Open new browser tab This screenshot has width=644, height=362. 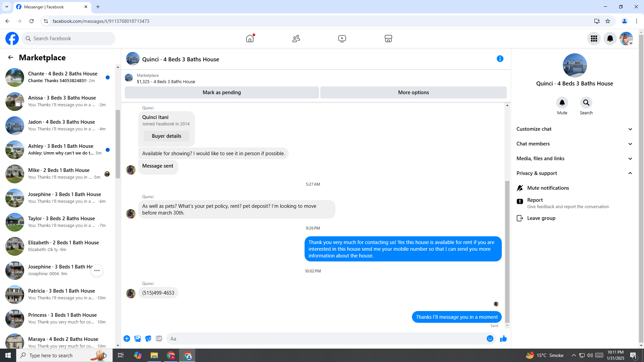tap(98, 7)
